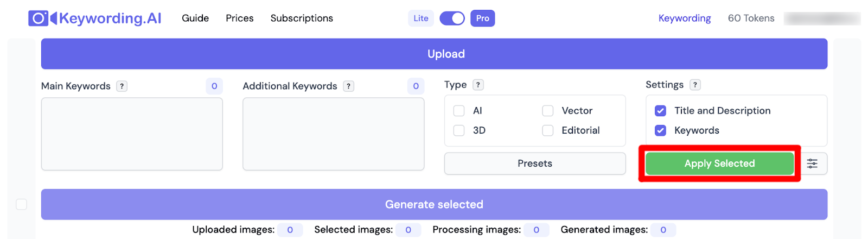Tick the 3D type checkbox
Image resolution: width=868 pixels, height=239 pixels.
click(x=459, y=130)
